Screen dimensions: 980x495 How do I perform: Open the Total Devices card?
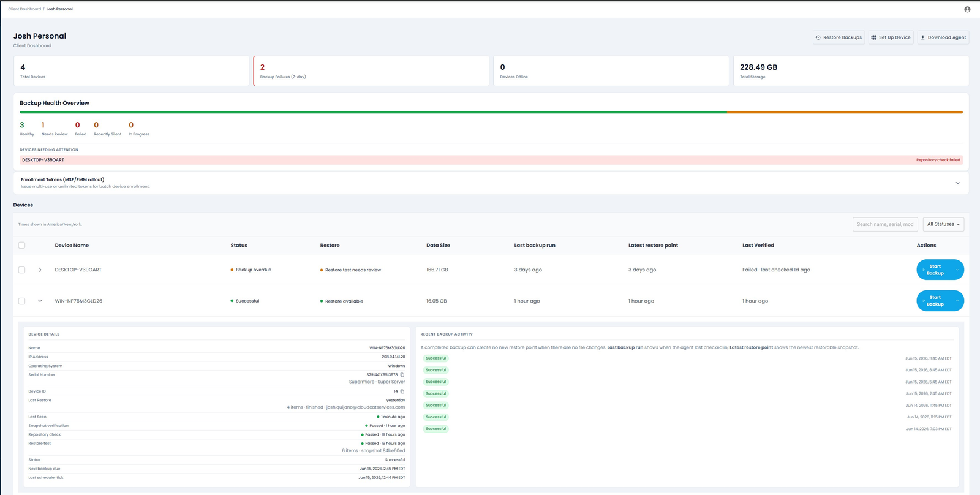(x=131, y=71)
